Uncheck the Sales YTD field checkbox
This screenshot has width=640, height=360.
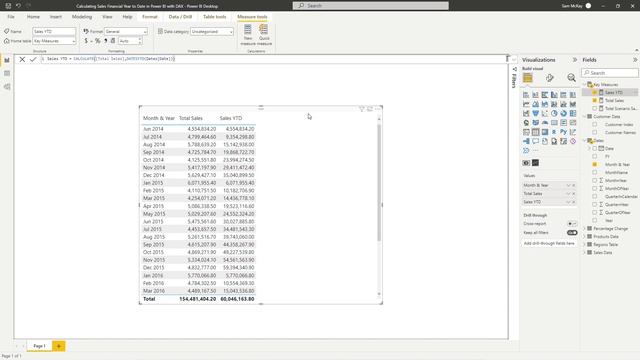[x=595, y=92]
